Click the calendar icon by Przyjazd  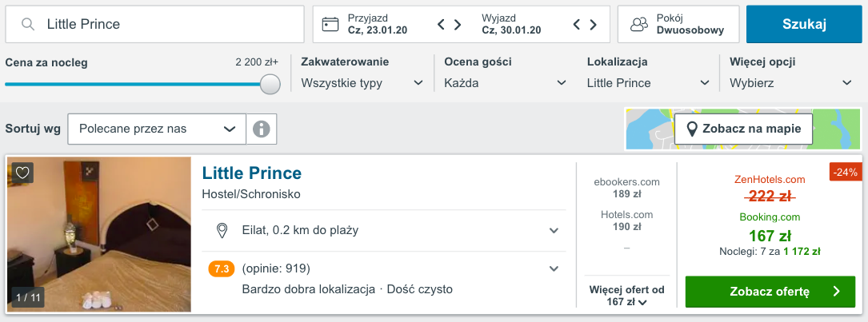tap(330, 24)
